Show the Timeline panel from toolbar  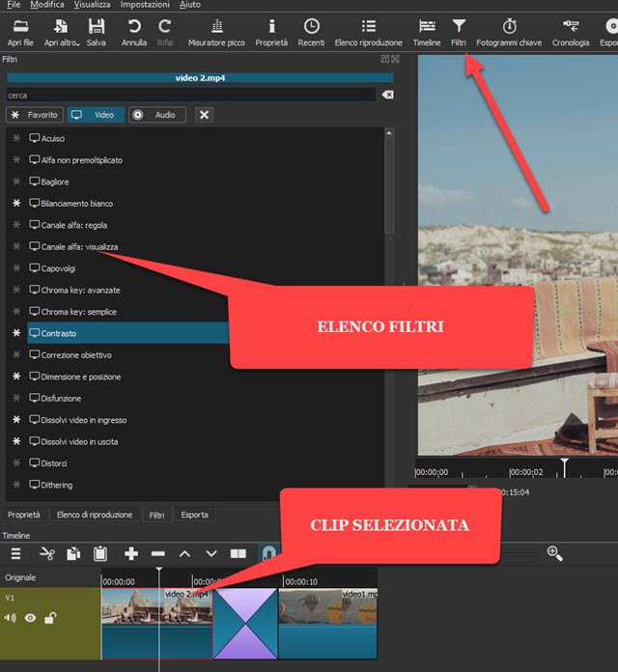(427, 33)
